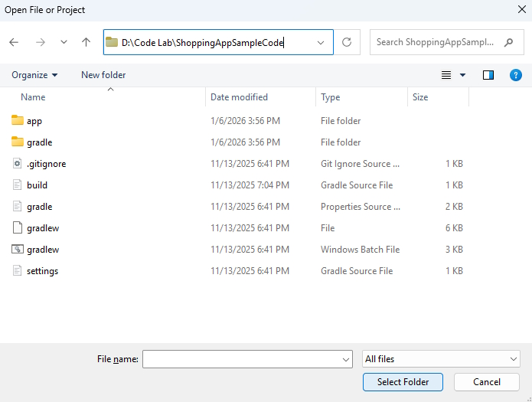This screenshot has width=532, height=402.
Task: Open the Help question mark icon
Action: point(515,75)
